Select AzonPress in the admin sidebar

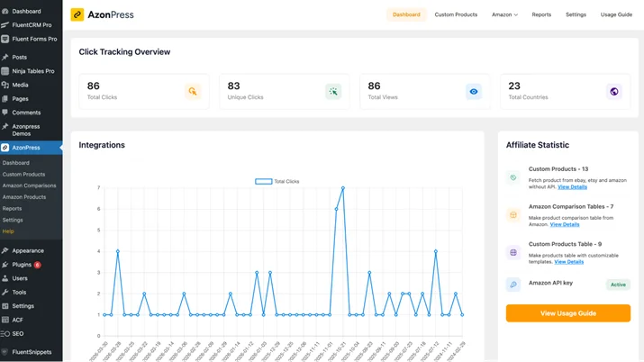point(32,148)
